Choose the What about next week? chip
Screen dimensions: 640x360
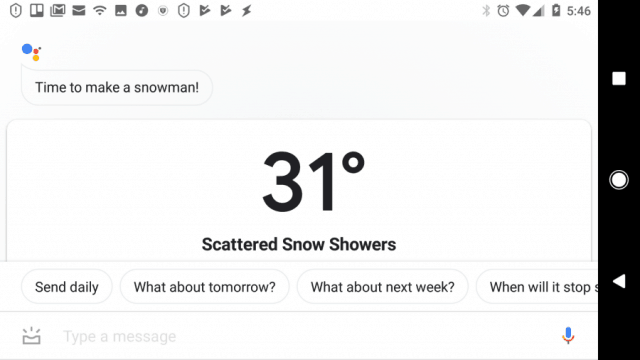[382, 287]
